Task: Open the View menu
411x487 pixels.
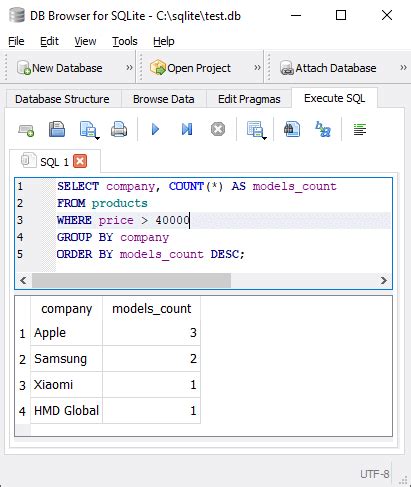Action: [x=85, y=41]
